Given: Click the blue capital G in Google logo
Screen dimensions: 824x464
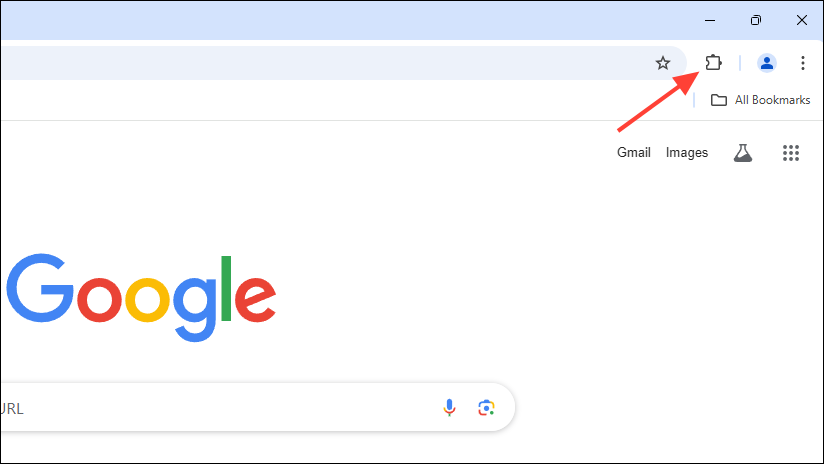Looking at the screenshot, I should click(40, 289).
